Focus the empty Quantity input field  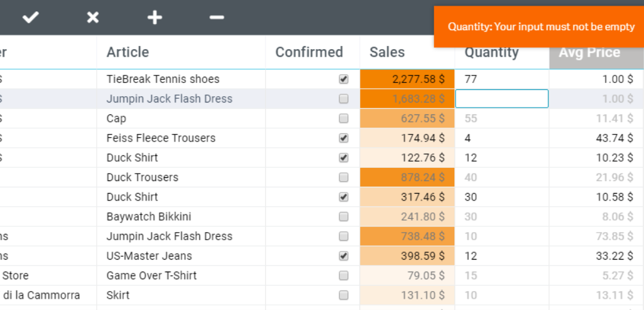coord(502,99)
